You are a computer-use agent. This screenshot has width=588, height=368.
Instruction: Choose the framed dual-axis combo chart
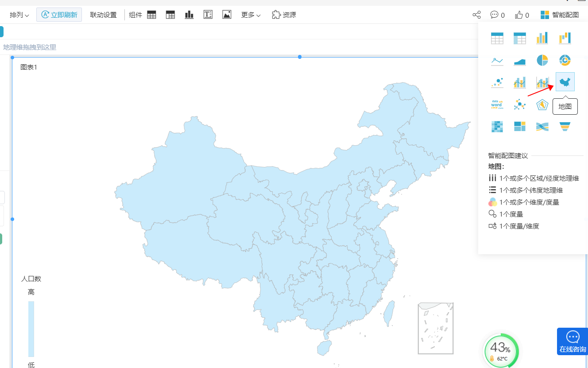[x=542, y=82]
